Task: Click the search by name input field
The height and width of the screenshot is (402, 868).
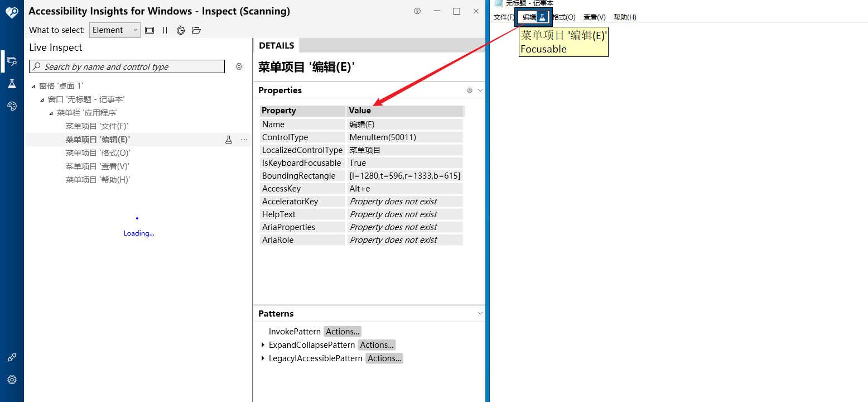Action: point(126,66)
